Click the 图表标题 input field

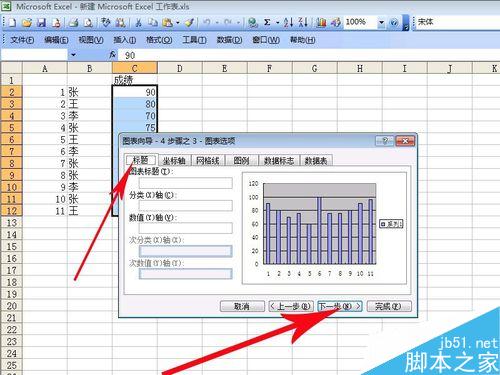(186, 183)
